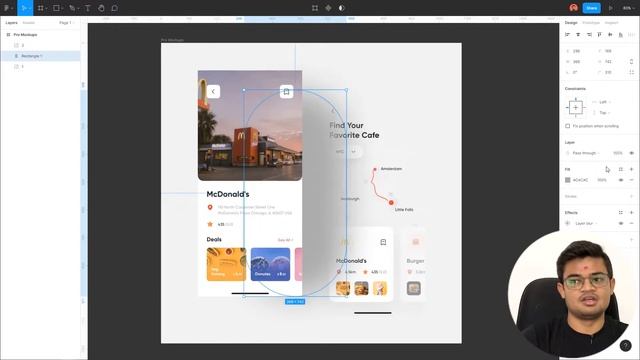The height and width of the screenshot is (360, 640).
Task: Click Align vertical centers icon
Action: coord(610,35)
